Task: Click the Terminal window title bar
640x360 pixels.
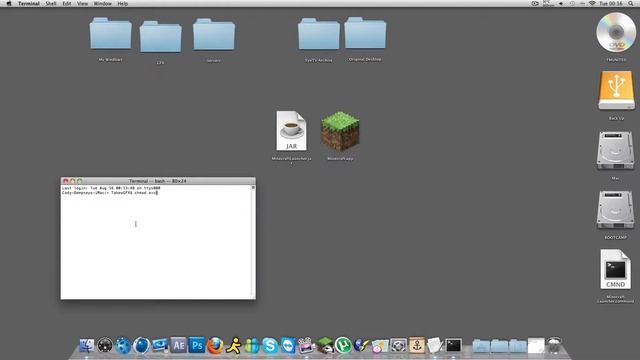Action: [x=158, y=180]
